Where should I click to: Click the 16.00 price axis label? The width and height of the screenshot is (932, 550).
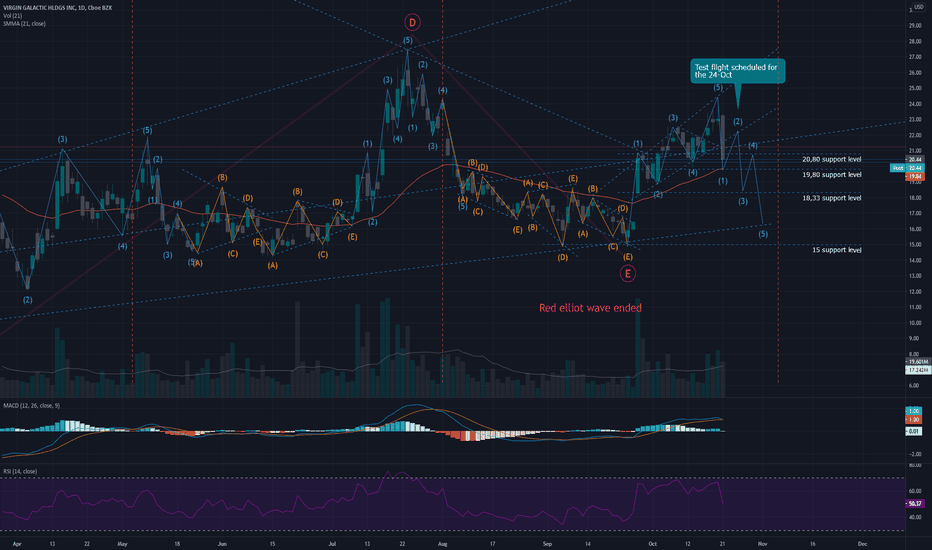click(914, 230)
